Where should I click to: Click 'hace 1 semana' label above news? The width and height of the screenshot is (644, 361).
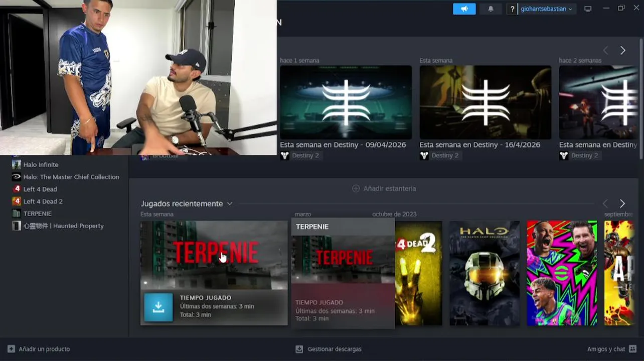click(299, 61)
